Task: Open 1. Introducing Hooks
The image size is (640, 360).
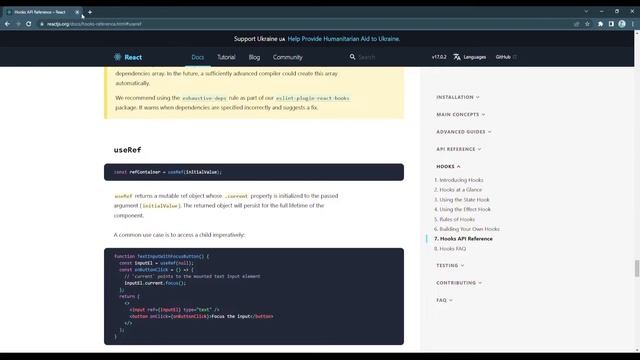Action: pos(459,180)
